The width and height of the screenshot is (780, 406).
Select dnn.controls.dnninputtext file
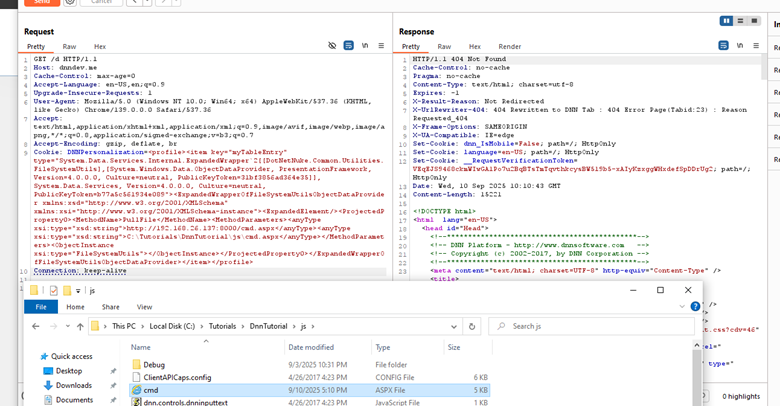186,403
